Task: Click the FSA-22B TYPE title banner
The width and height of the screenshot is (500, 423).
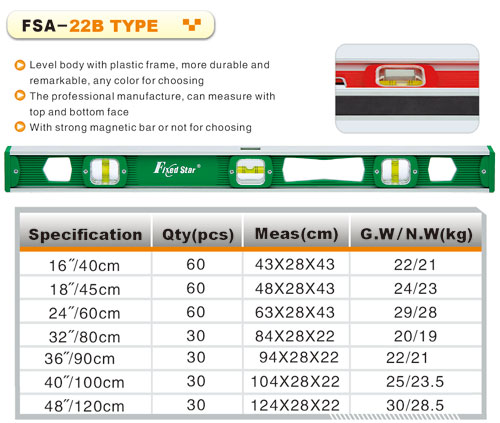Action: point(110,25)
